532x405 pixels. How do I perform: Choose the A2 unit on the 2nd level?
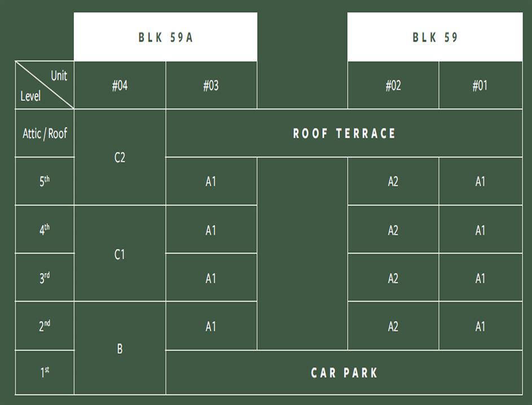pos(393,326)
